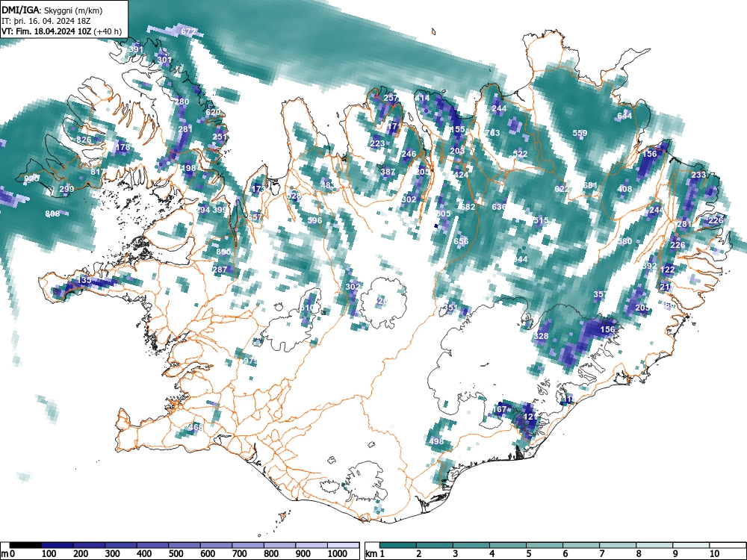Click the DMI/IGA Skyggni (m/km) title
This screenshot has width=747, height=560.
(x=52, y=10)
